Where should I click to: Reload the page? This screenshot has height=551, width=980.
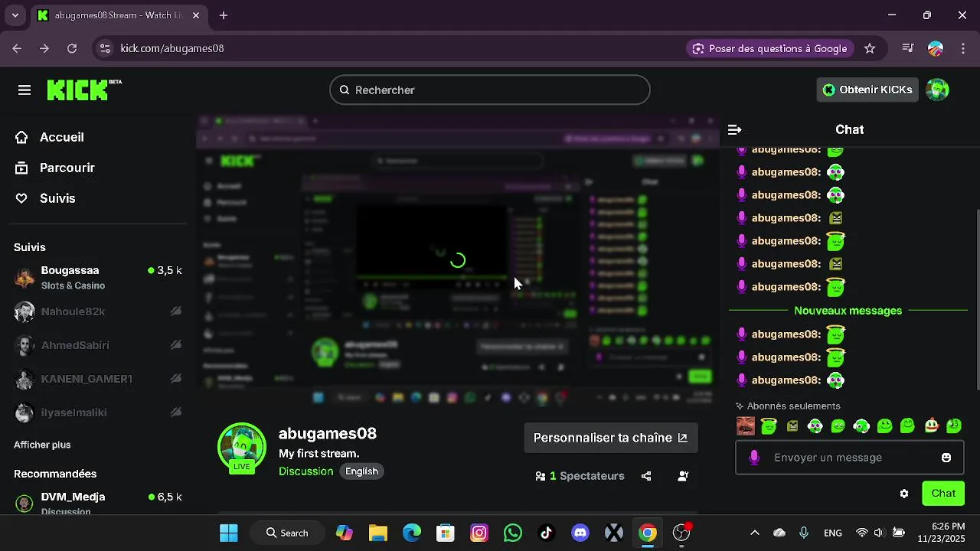coord(72,48)
